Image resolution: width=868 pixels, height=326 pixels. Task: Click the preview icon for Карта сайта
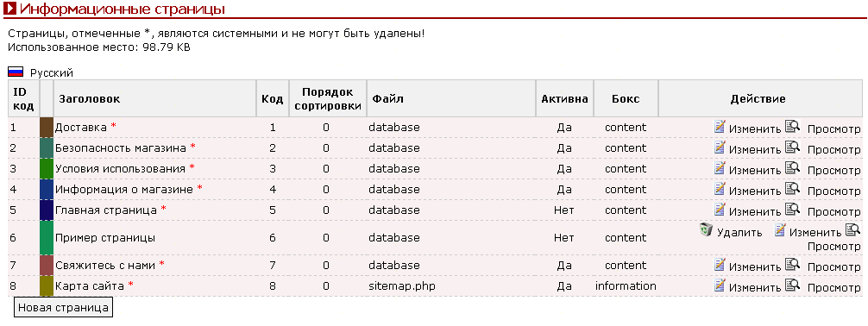tap(792, 285)
